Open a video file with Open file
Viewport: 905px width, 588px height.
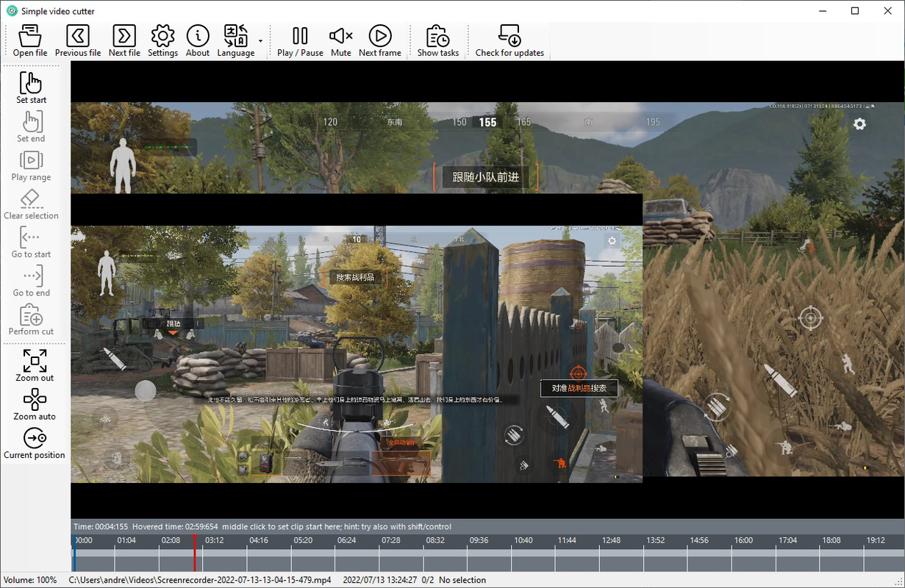(30, 40)
